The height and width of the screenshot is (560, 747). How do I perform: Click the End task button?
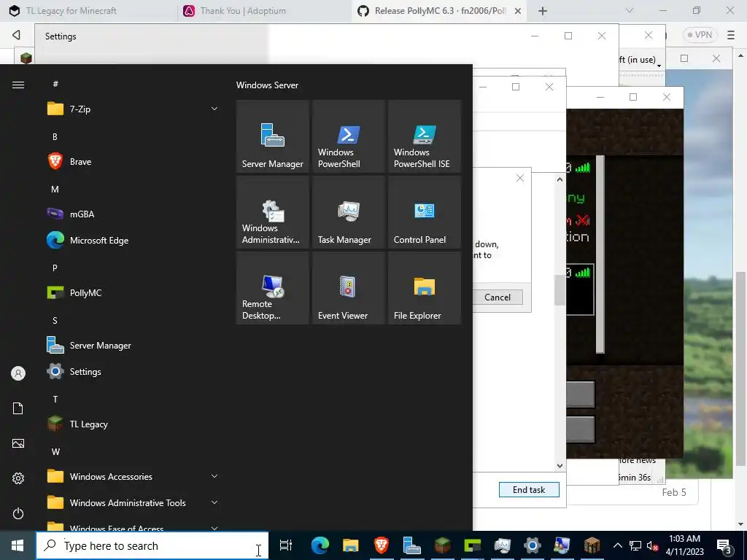pos(529,489)
